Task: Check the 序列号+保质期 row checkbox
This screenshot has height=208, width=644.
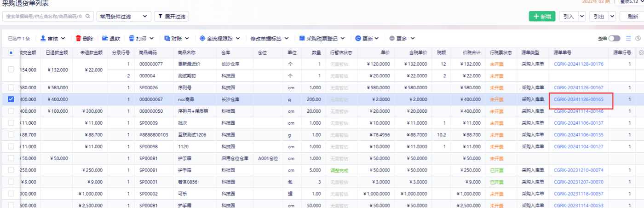Action: coord(11,111)
